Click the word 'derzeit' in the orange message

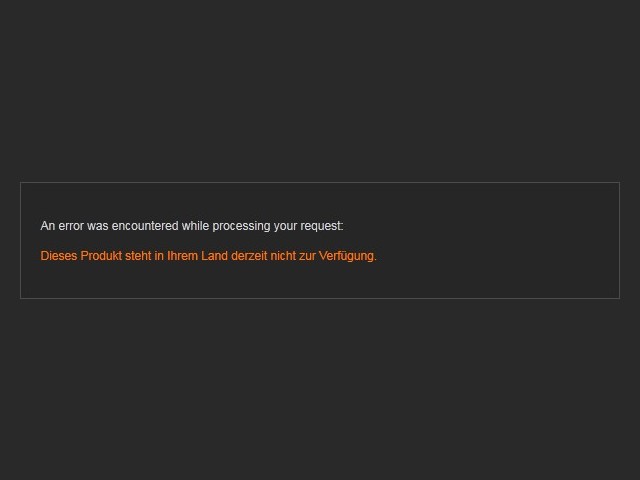(249, 256)
